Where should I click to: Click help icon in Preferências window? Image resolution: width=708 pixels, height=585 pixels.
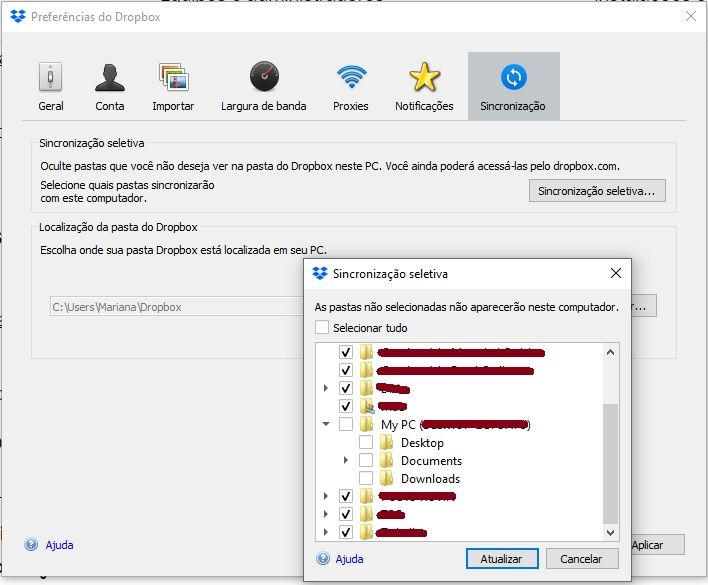pyautogui.click(x=31, y=544)
